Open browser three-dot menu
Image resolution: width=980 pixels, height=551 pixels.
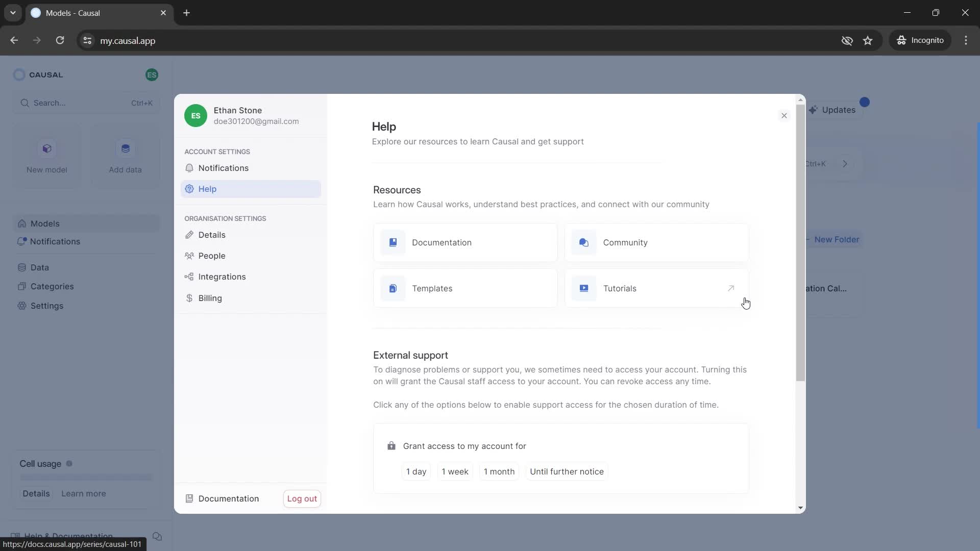click(966, 40)
